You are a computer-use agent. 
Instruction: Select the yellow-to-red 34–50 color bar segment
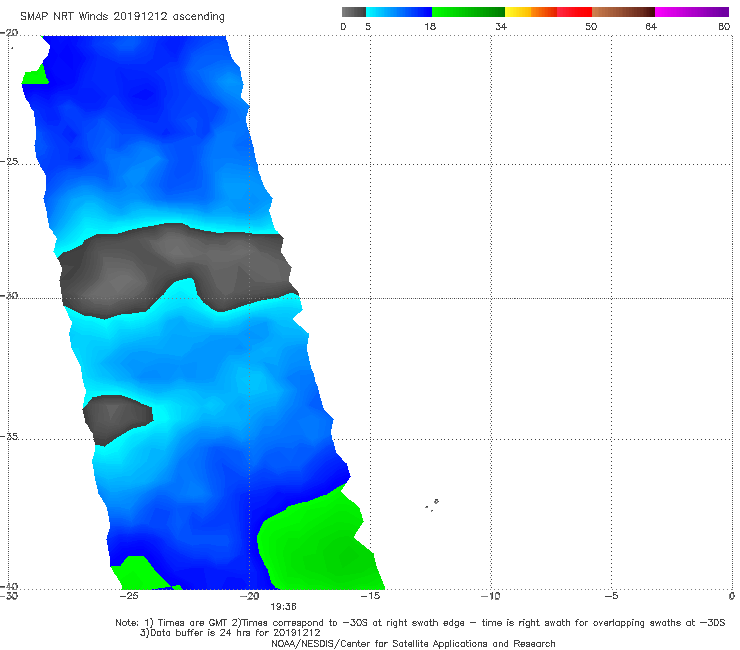click(548, 12)
